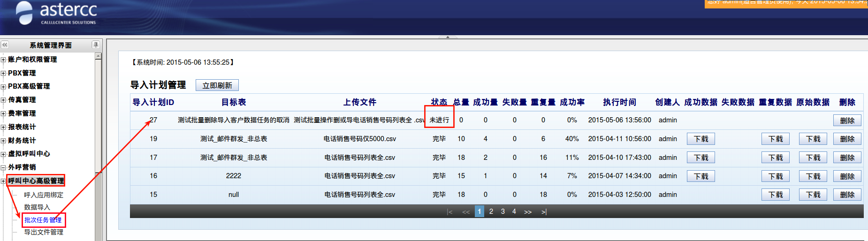Collapse the 外呼营销 tree node

3,167
